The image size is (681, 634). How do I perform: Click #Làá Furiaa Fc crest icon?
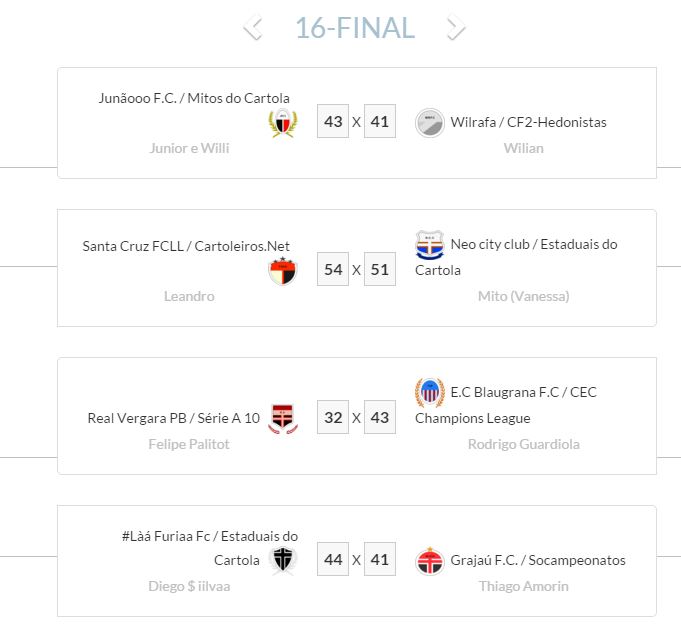click(x=283, y=560)
